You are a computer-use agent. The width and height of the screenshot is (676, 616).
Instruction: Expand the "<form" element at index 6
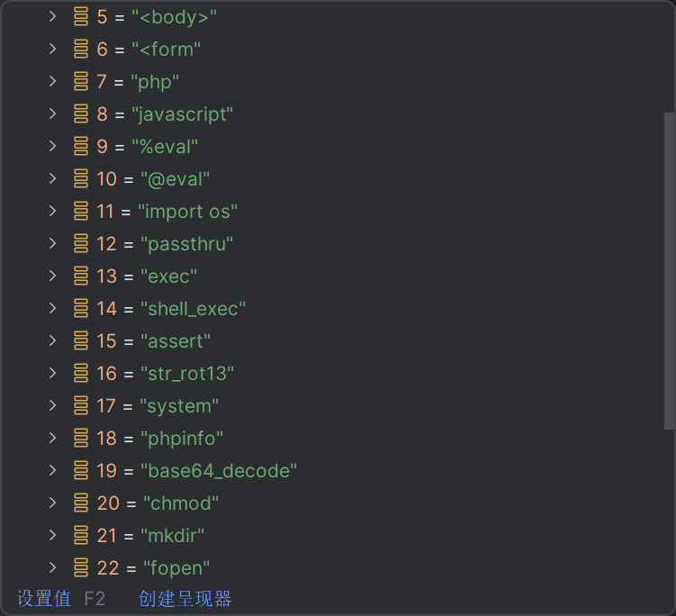click(x=53, y=50)
